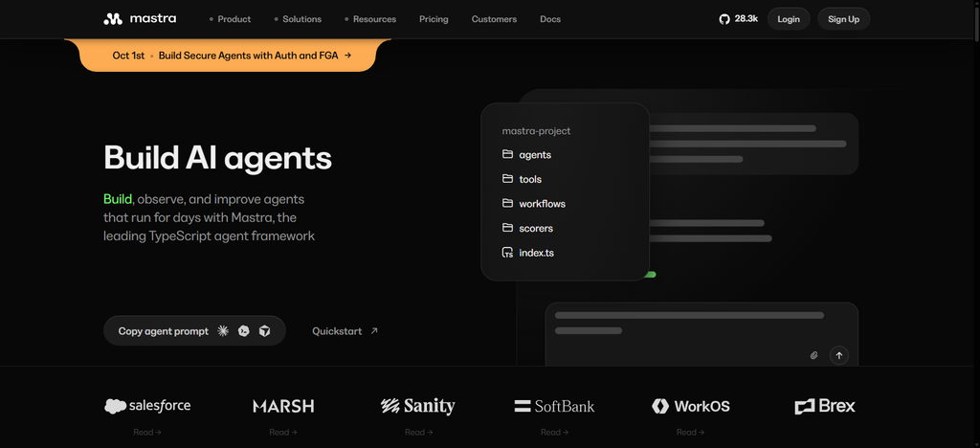Screen dimensions: 980x448
Task: Go to the Customers page
Action: 494,19
